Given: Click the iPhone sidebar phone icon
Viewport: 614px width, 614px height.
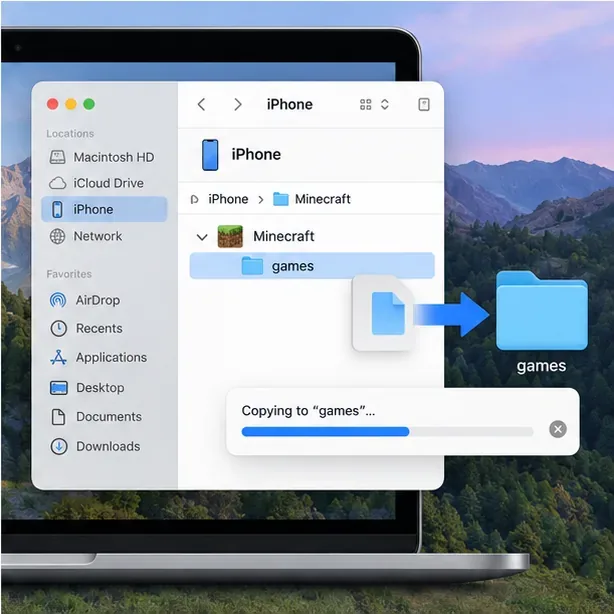Looking at the screenshot, I should [x=57, y=209].
